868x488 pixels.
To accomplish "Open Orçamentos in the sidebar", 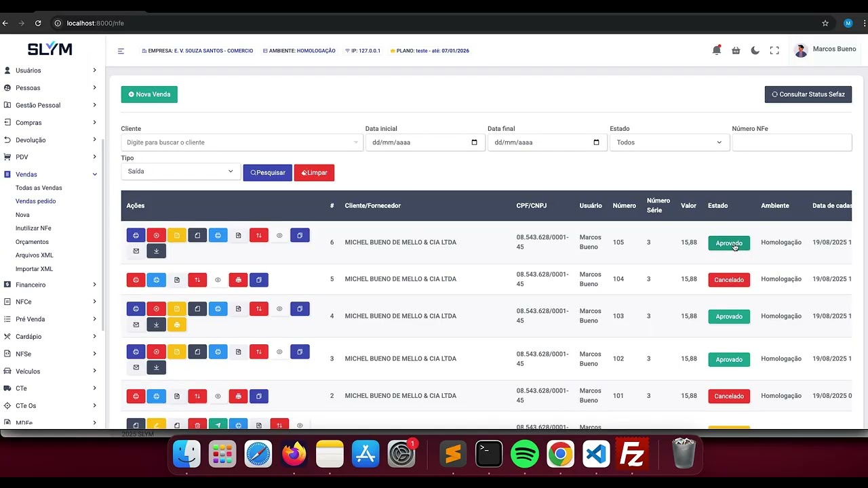I will coord(32,242).
